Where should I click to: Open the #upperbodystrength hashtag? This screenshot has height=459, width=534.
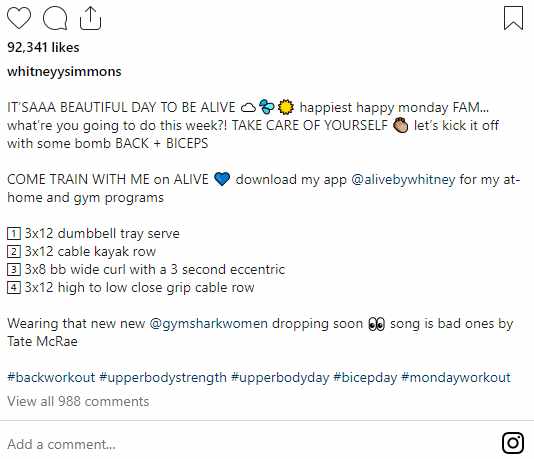(x=163, y=377)
